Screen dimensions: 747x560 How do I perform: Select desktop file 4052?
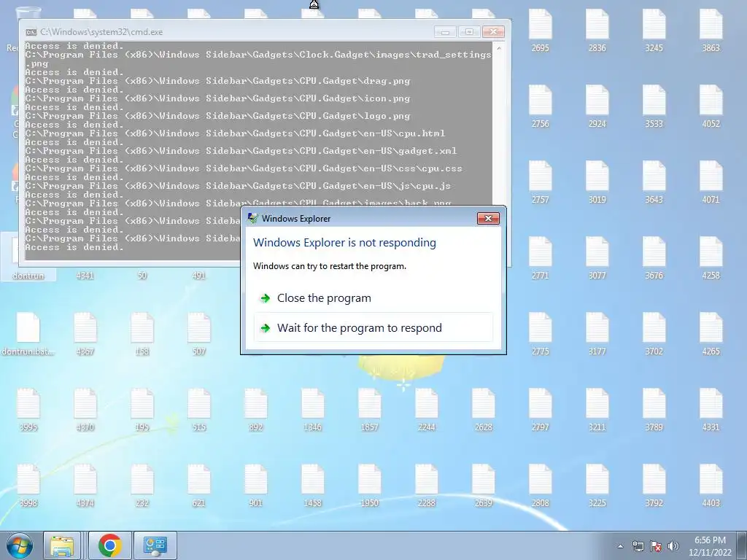pos(711,106)
